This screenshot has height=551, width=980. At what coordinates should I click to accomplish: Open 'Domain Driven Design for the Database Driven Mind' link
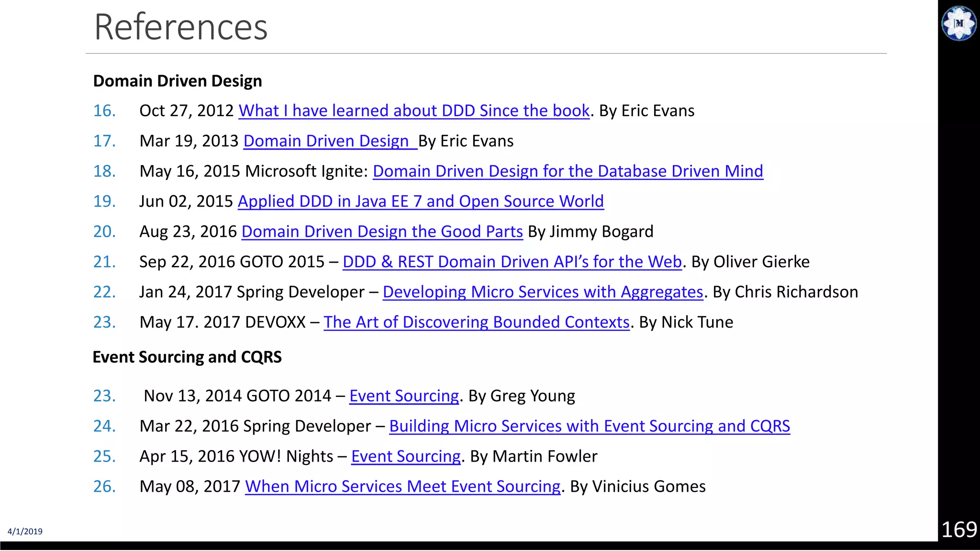568,171
